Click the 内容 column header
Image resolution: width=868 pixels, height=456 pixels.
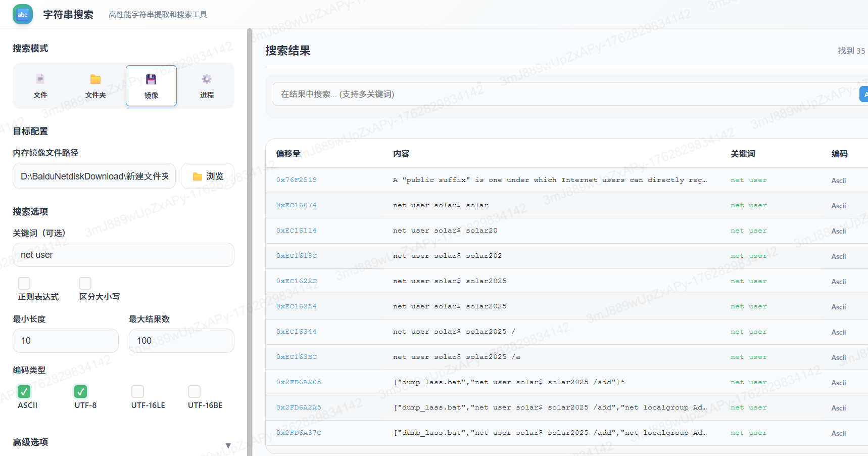401,154
